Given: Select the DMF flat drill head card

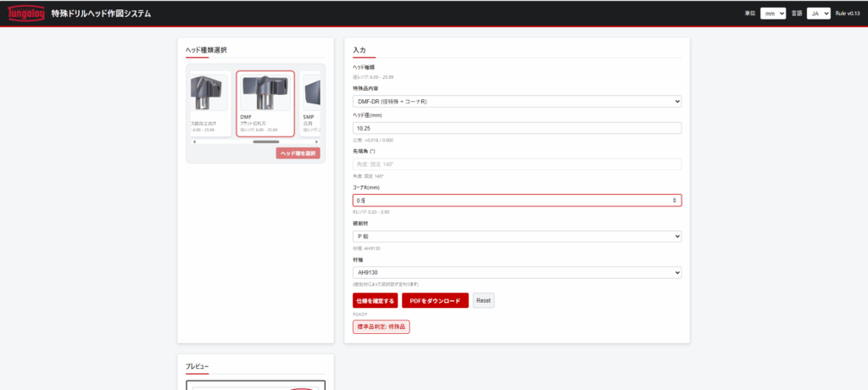Looking at the screenshot, I should tap(265, 103).
